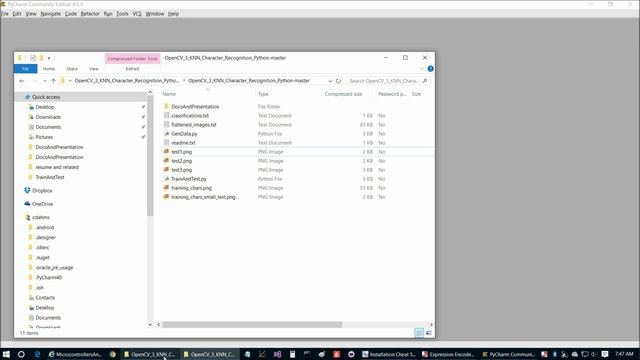Image resolution: width=640 pixels, height=360 pixels.
Task: Open Customize Quick Access Toolbar dropdown
Action: [49, 58]
